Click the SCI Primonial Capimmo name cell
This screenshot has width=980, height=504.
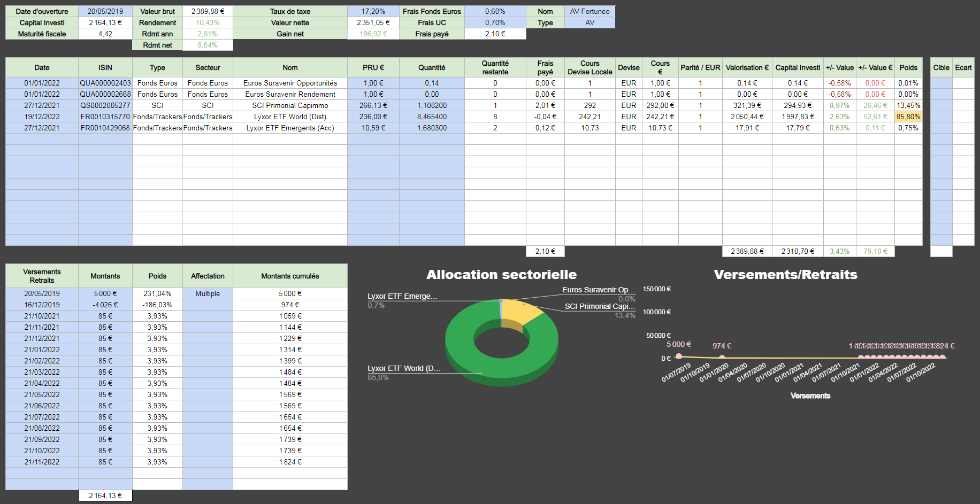[290, 105]
